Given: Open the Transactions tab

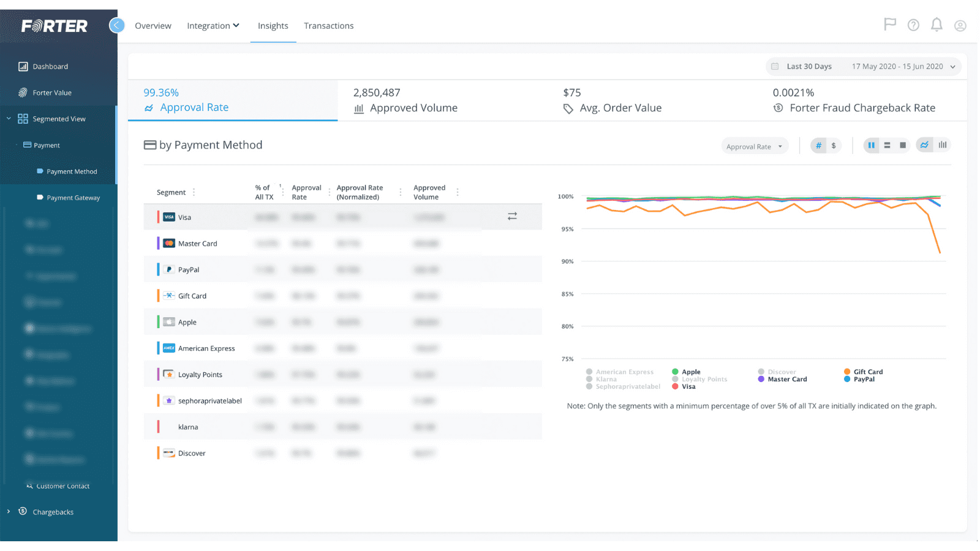Looking at the screenshot, I should point(329,26).
